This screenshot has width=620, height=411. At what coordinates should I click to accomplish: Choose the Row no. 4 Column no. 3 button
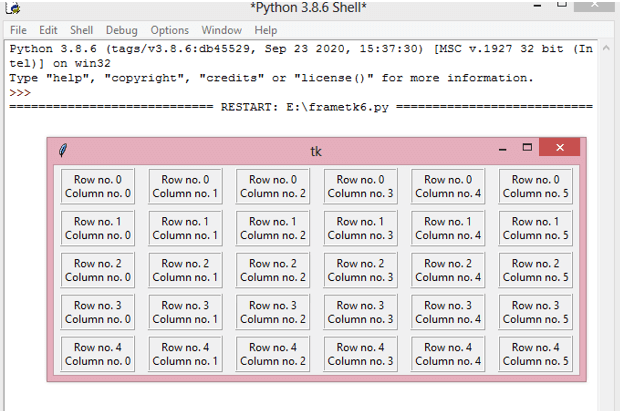click(x=360, y=354)
